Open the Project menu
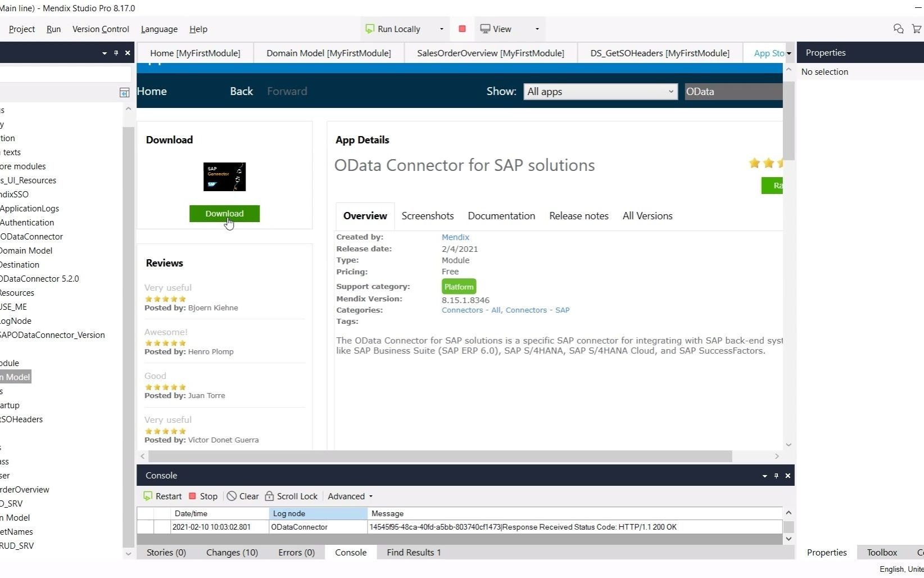924x578 pixels. pyautogui.click(x=22, y=29)
